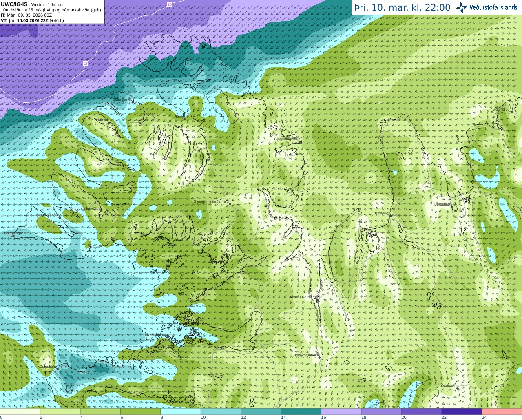Click the legend value '6'
This screenshot has width=522, height=420.
122,417
